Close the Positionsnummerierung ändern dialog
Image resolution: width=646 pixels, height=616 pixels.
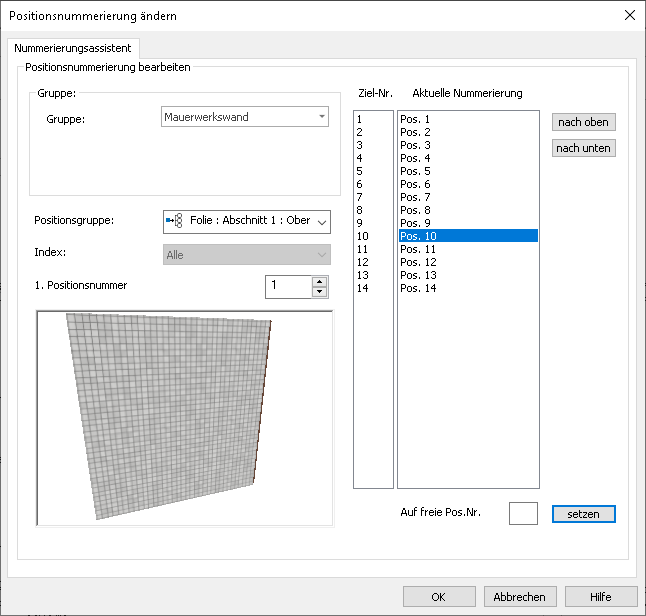[x=630, y=16]
